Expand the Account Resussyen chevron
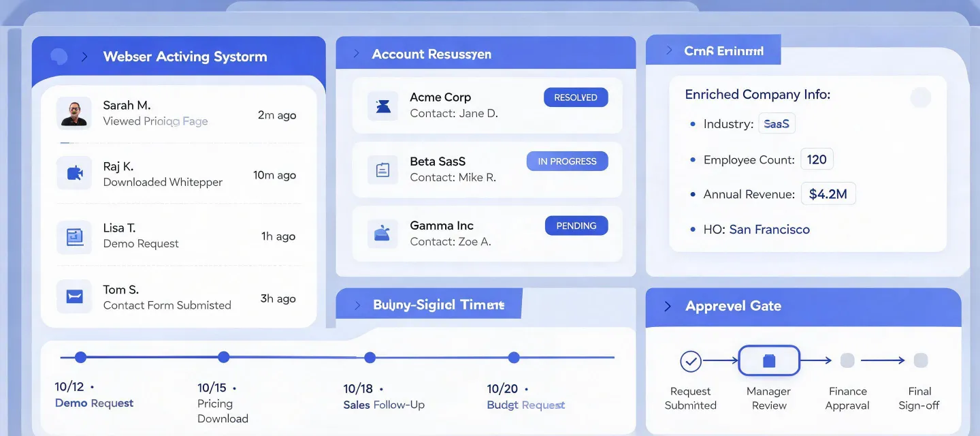 coord(356,54)
